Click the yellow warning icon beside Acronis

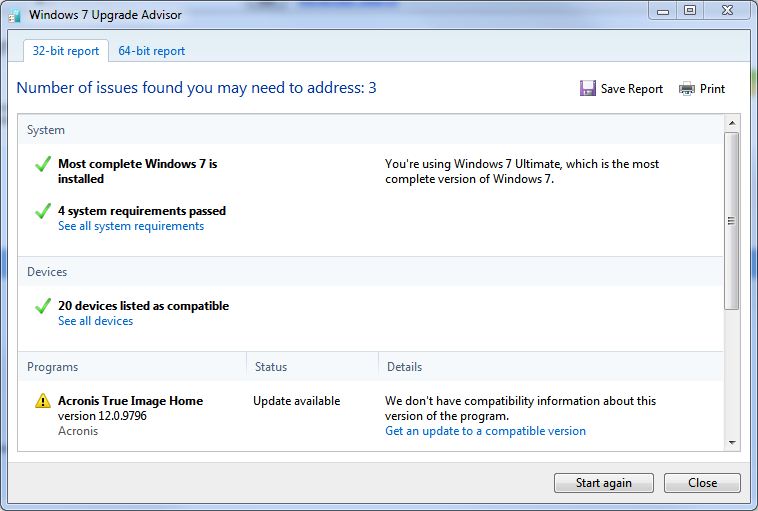point(43,401)
